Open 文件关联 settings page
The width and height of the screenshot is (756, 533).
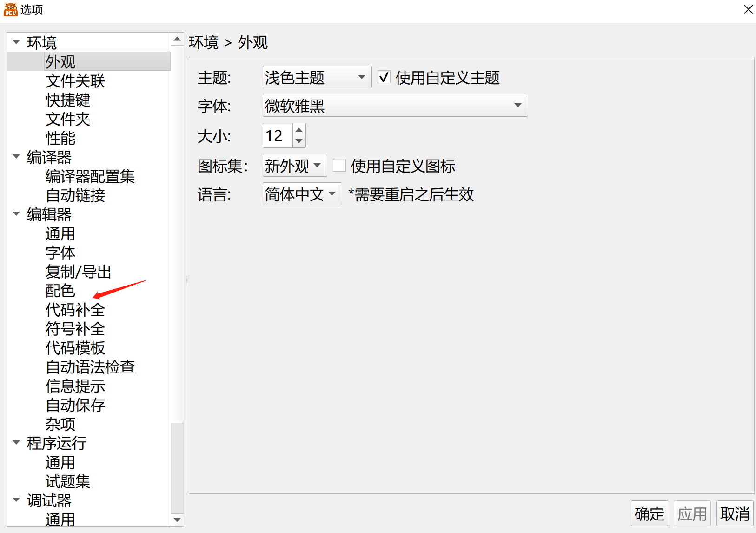(75, 80)
